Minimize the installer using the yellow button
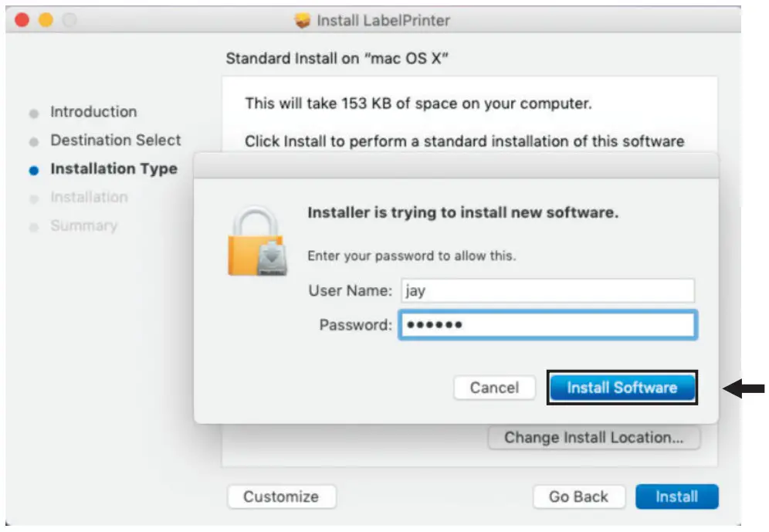Viewport: 769px width, 532px height. (46, 21)
